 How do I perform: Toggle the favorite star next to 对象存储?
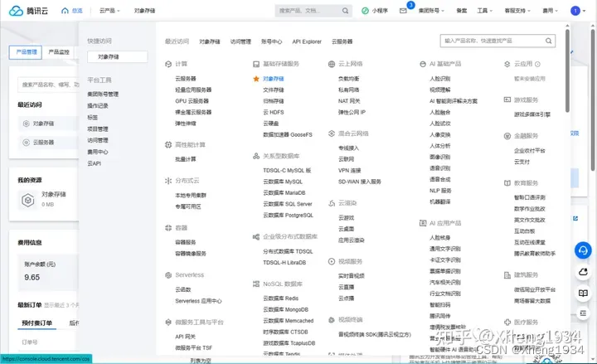(256, 79)
